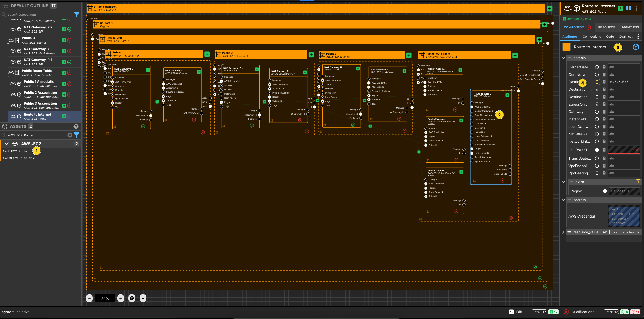Toggle InstanceId socket circle

click(597, 119)
